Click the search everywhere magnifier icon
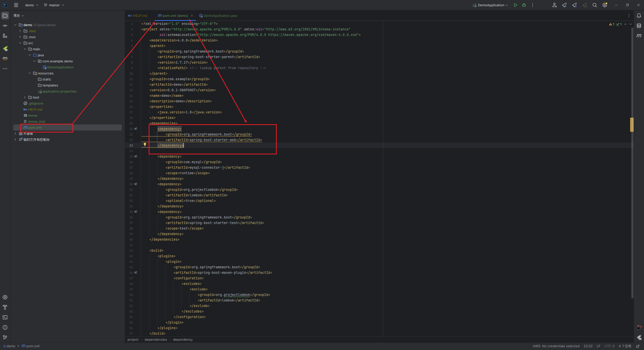The width and height of the screenshot is (644, 350). tap(595, 5)
